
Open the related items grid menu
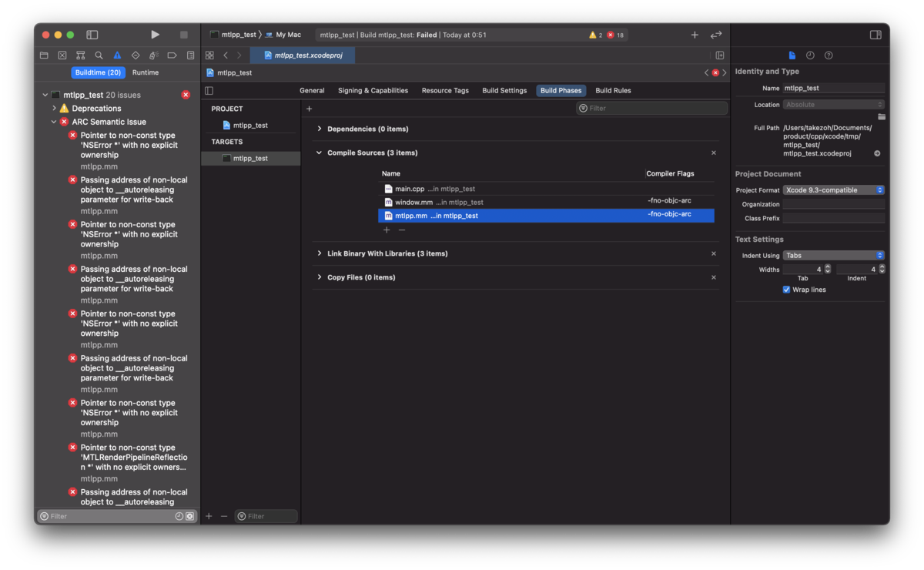tap(209, 55)
